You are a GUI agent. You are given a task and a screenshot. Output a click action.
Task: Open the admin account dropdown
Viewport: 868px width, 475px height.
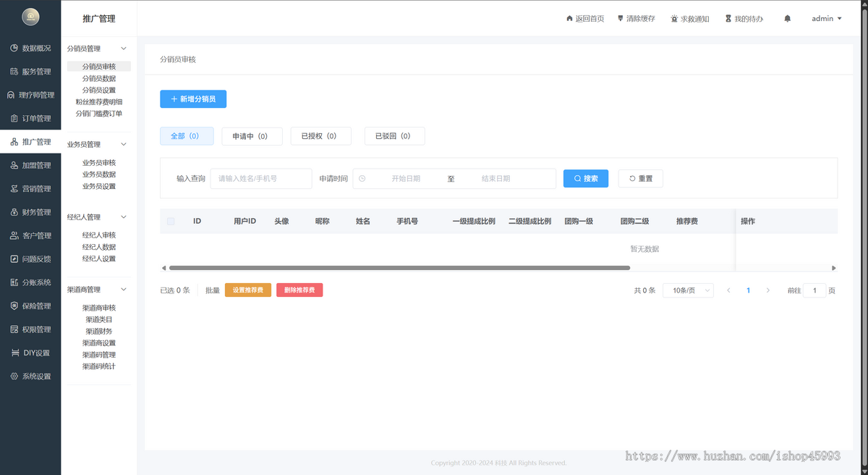825,18
